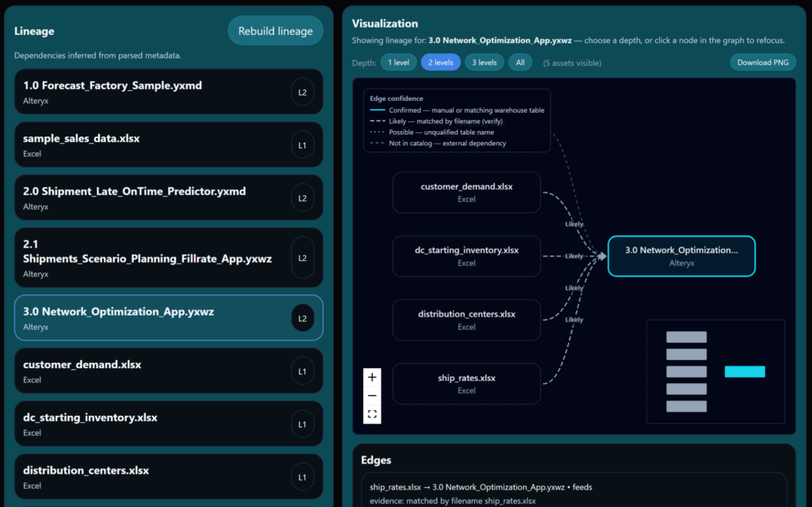Click the 'Confirmed' legend entry

458,110
